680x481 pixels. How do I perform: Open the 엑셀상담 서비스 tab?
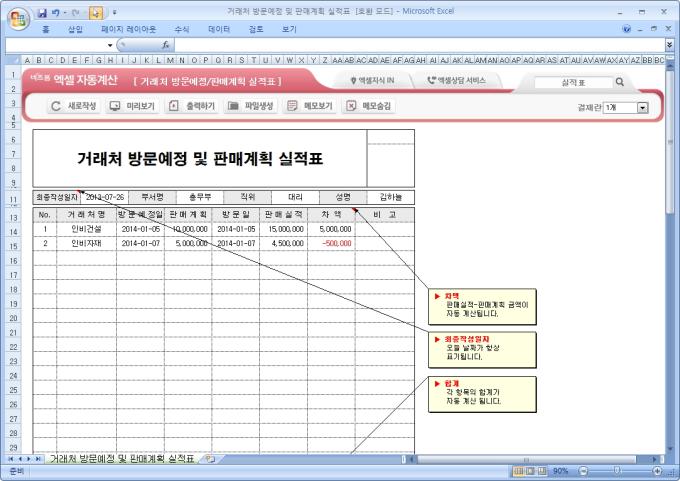(x=457, y=80)
